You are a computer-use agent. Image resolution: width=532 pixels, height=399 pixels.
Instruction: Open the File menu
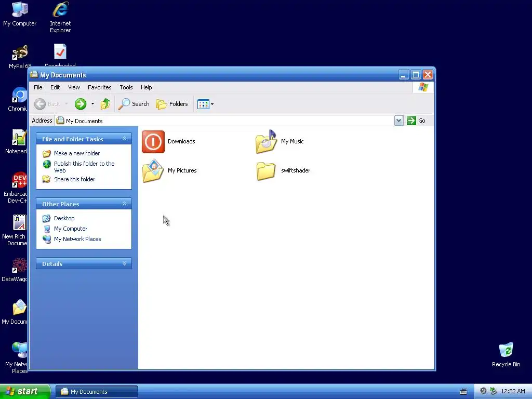38,87
